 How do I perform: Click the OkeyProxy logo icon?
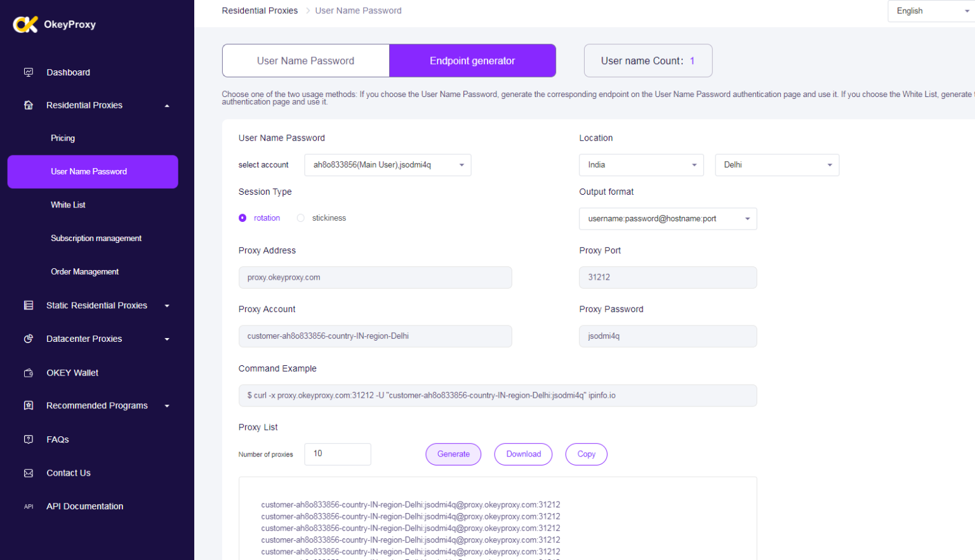click(25, 24)
